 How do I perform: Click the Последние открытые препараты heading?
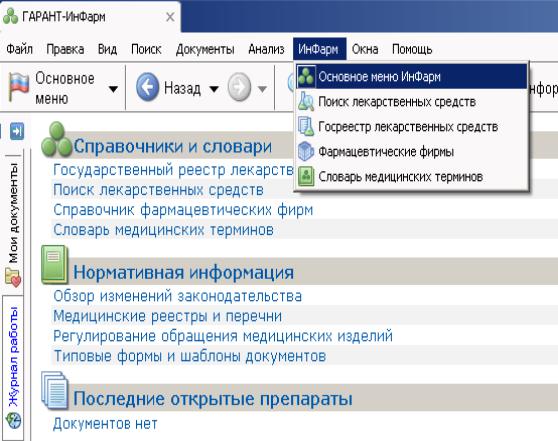click(213, 399)
